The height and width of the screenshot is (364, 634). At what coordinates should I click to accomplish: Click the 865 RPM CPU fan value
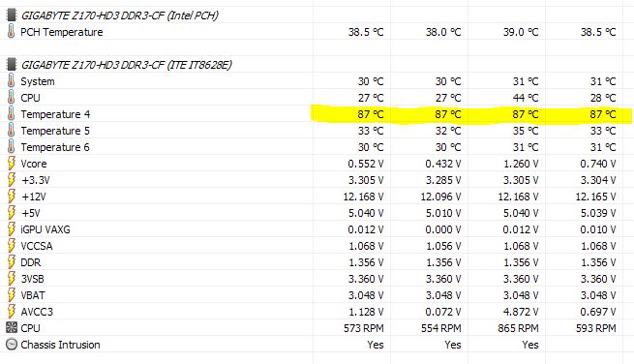[519, 328]
